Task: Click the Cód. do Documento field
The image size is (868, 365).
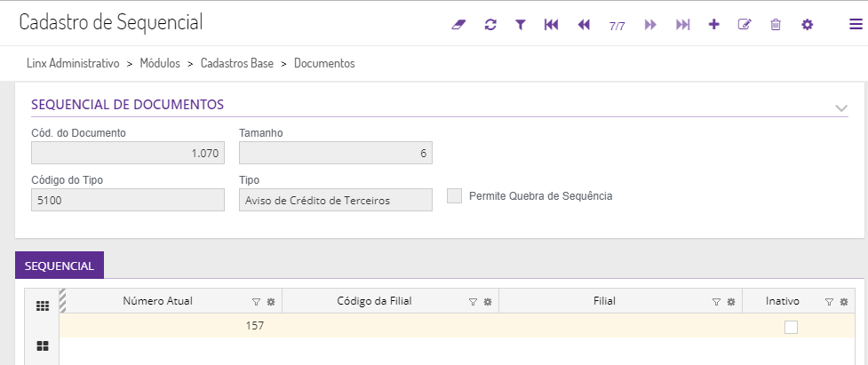Action: click(x=128, y=154)
